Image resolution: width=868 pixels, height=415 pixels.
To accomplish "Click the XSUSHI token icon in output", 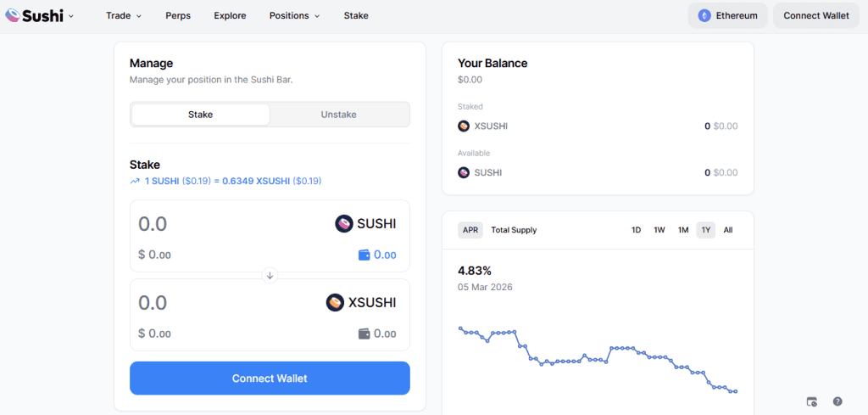I will coord(335,302).
